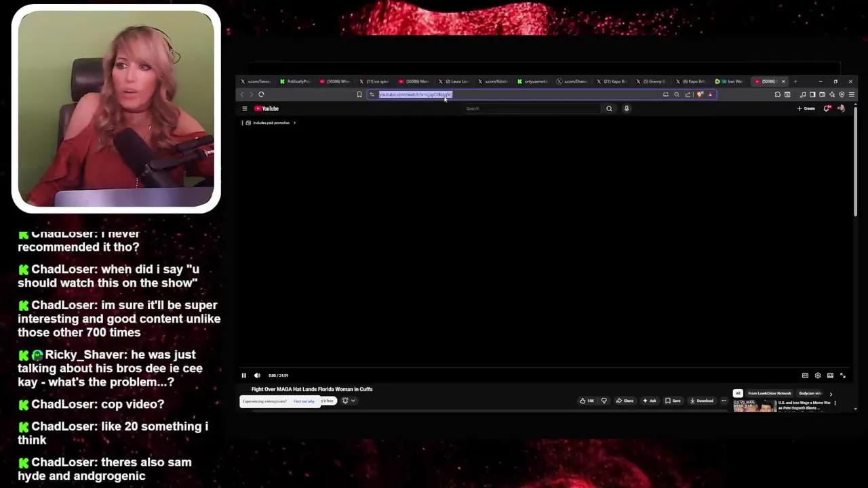This screenshot has height=488, width=868.
Task: Start voice search with microphone
Action: (x=627, y=108)
